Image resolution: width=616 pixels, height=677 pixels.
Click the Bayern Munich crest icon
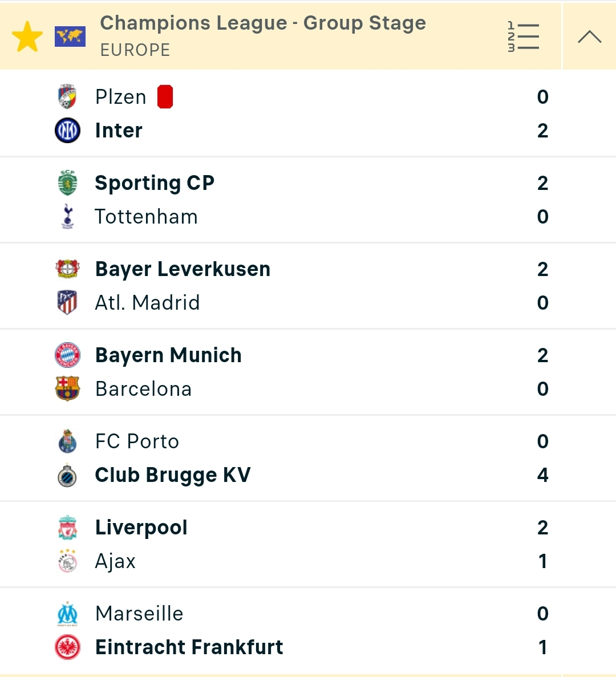click(x=67, y=355)
